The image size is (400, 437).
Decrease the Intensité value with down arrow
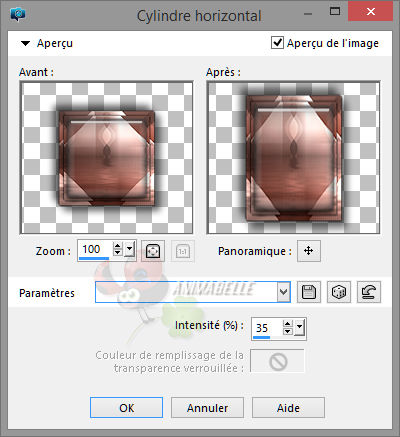[288, 332]
